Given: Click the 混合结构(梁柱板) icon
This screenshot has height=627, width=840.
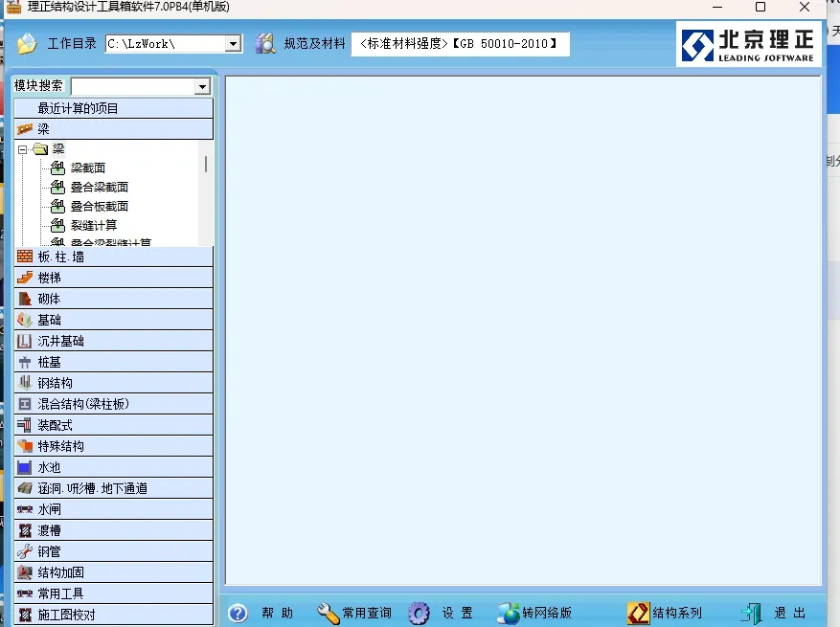Looking at the screenshot, I should (25, 404).
